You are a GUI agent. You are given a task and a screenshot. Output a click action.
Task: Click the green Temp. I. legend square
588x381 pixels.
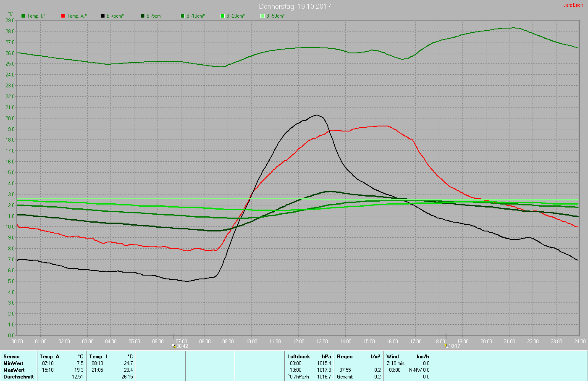pos(23,16)
